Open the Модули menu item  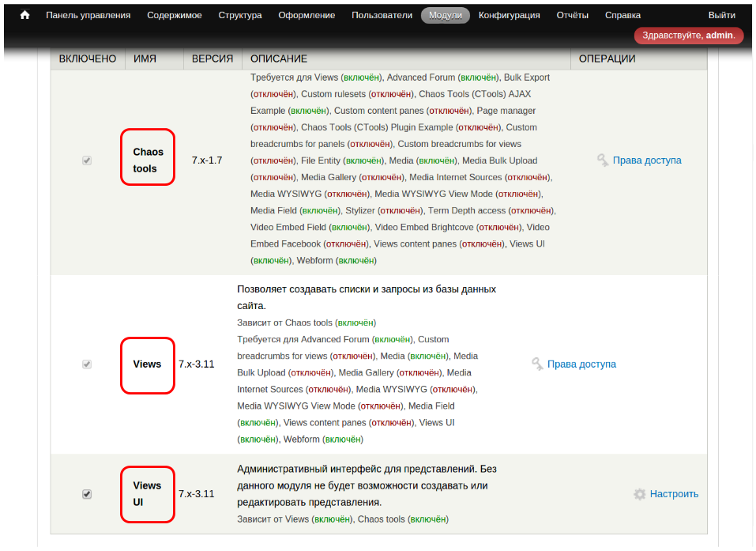click(x=446, y=15)
